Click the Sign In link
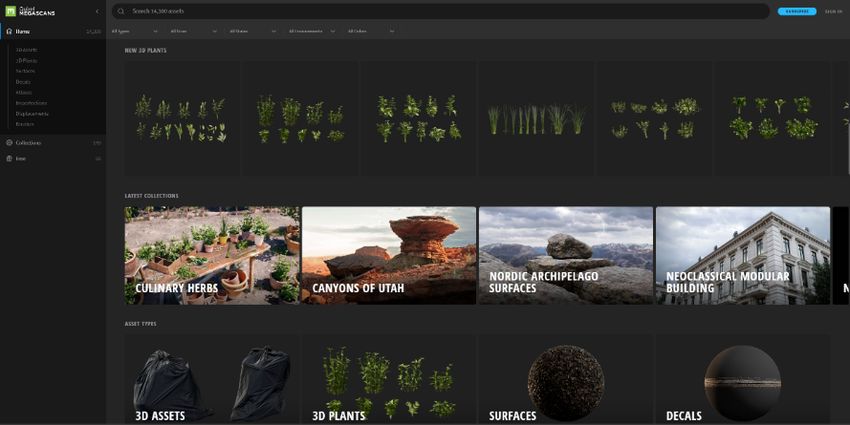850x425 pixels. [833, 11]
